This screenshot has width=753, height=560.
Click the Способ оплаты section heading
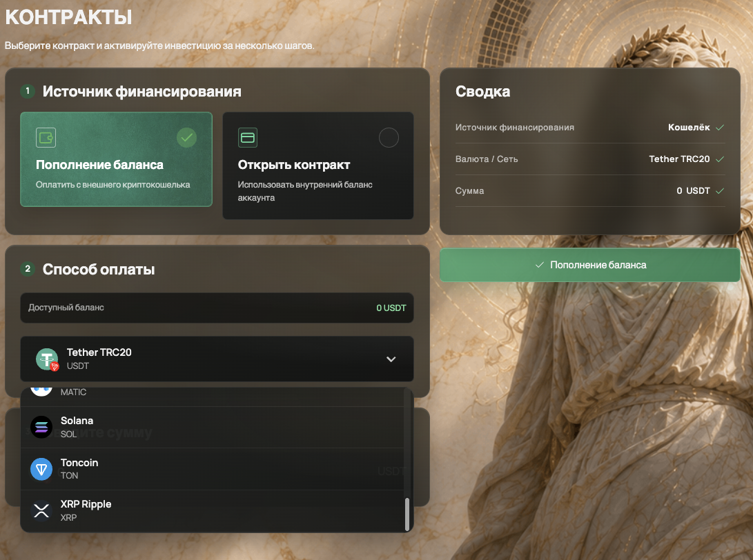pos(99,269)
